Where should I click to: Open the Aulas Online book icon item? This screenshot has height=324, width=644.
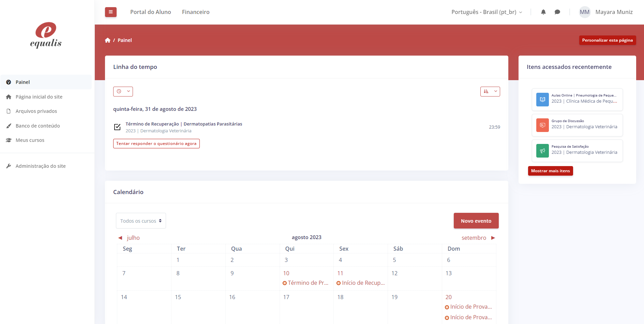coord(542,100)
